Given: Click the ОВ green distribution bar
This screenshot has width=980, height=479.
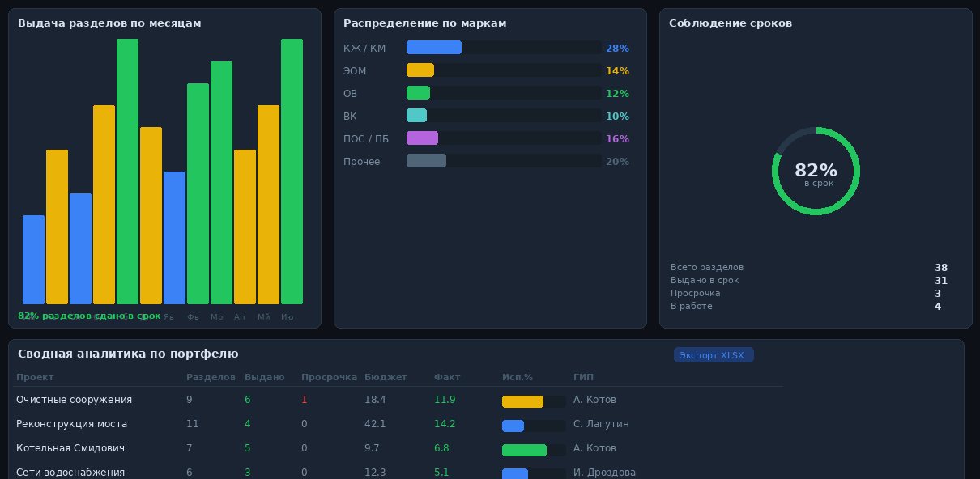Looking at the screenshot, I should (418, 93).
